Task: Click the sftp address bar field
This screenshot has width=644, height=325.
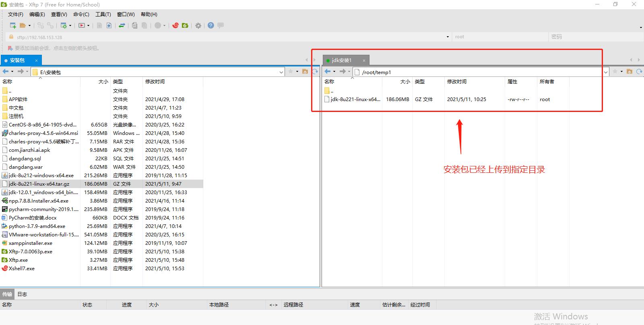Action: click(x=229, y=37)
